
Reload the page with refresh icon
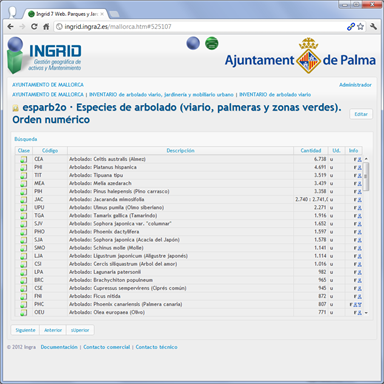tap(34, 27)
